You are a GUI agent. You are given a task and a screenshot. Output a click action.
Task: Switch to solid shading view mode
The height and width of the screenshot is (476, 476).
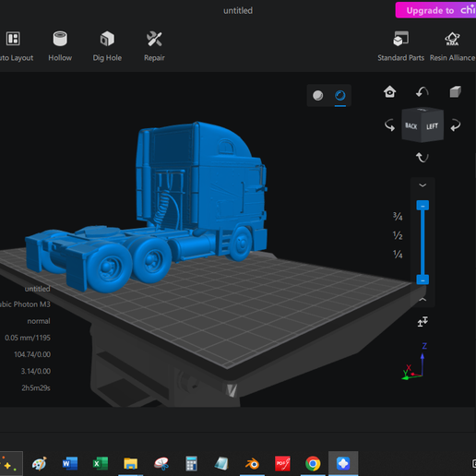(x=318, y=95)
